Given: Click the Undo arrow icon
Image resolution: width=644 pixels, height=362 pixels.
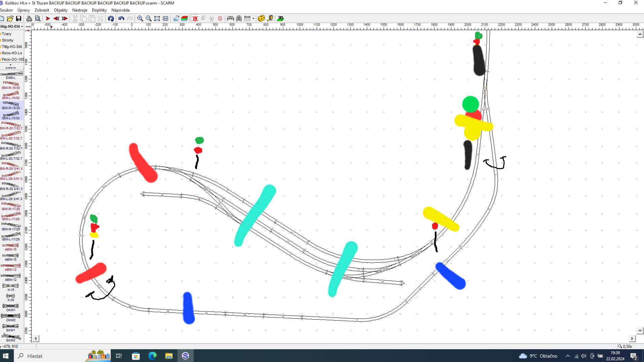Looking at the screenshot, I should pyautogui.click(x=121, y=19).
